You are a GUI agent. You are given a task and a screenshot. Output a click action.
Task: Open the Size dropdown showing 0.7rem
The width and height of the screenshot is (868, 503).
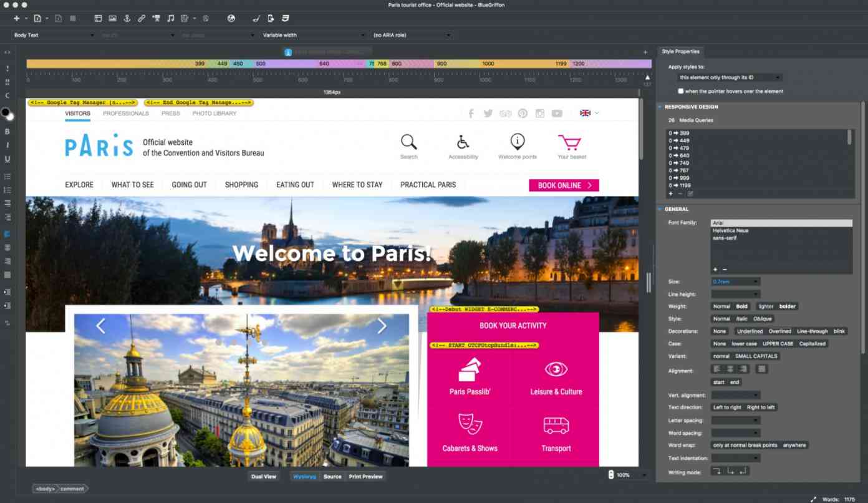[735, 281]
